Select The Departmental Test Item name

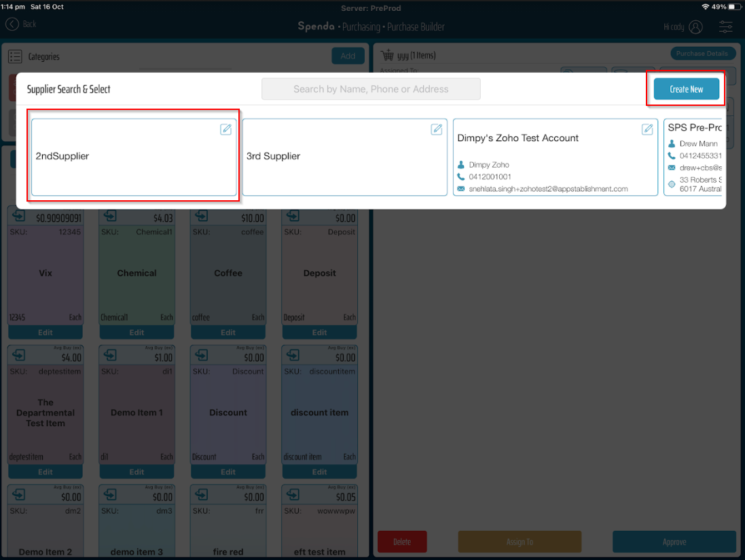pyautogui.click(x=46, y=413)
